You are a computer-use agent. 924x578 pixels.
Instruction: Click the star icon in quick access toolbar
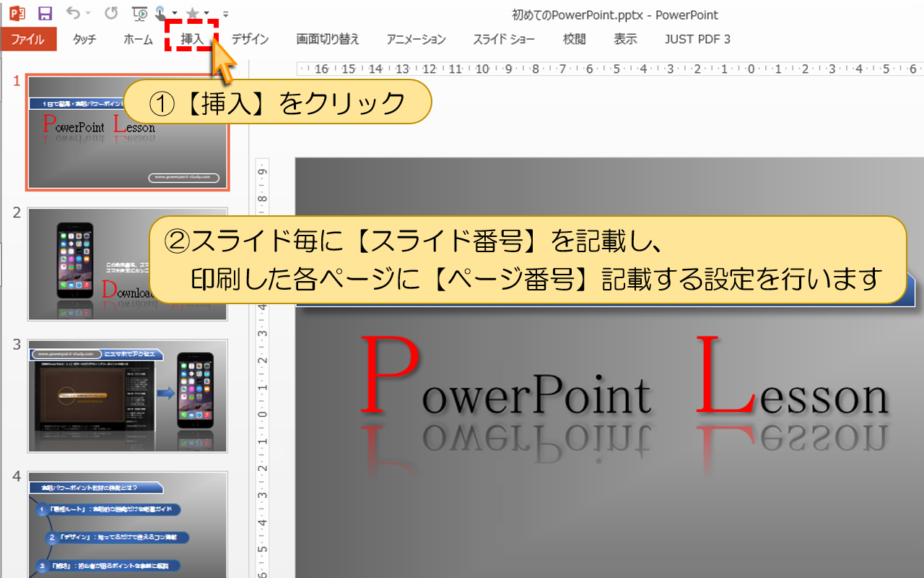192,13
